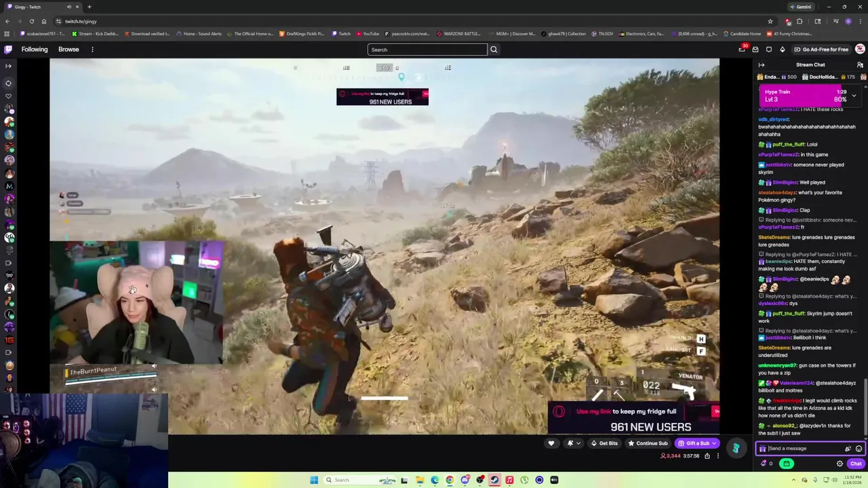Click the Continue Sub button

pyautogui.click(x=648, y=443)
